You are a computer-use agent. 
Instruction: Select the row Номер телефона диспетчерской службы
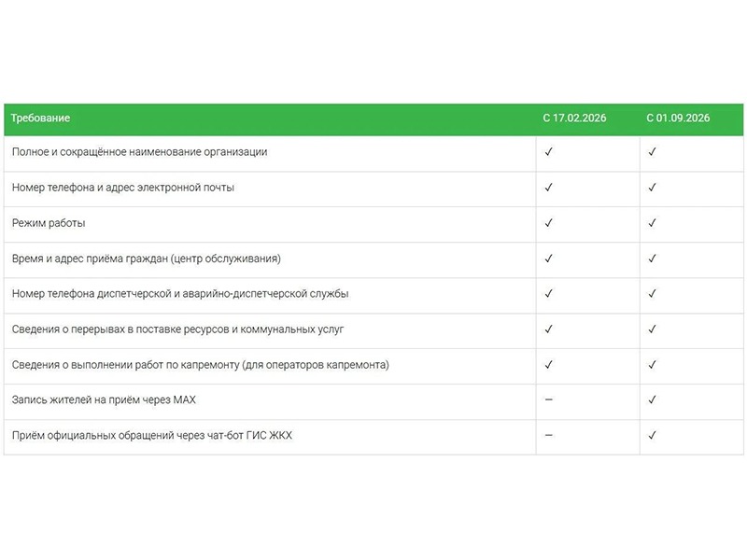pos(373,295)
